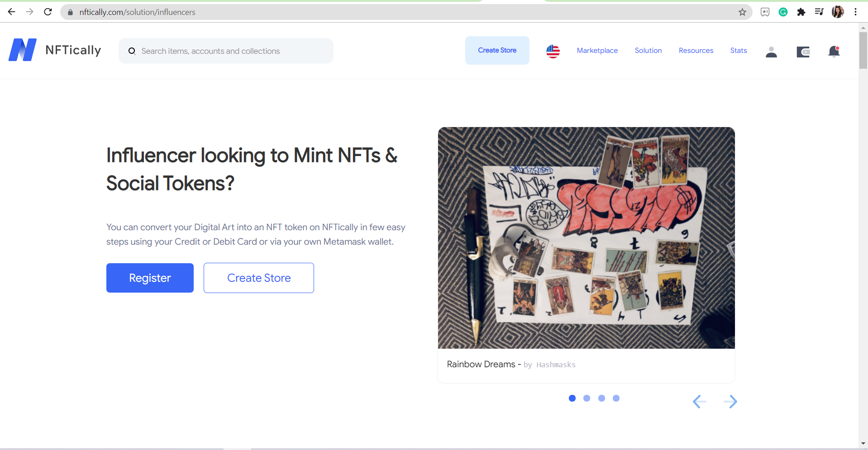Select the second carousel dot
This screenshot has height=450, width=868.
(587, 398)
